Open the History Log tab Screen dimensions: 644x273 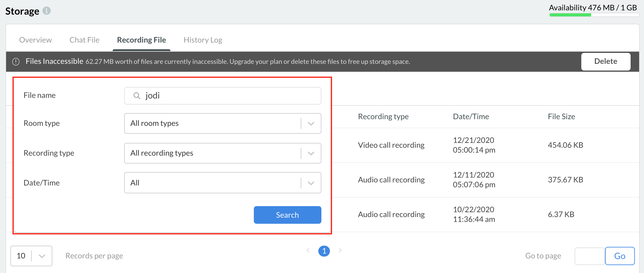(x=203, y=40)
